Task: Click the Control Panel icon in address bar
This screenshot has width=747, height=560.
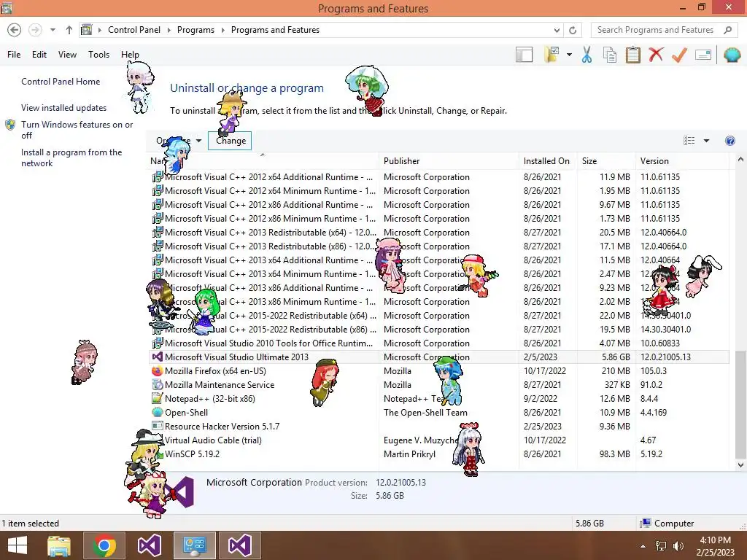Action: coord(86,30)
